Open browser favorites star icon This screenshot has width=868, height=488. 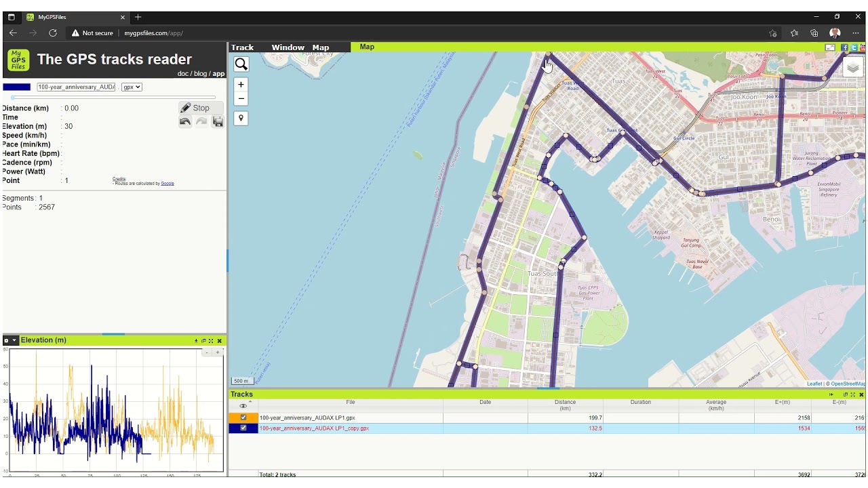794,33
